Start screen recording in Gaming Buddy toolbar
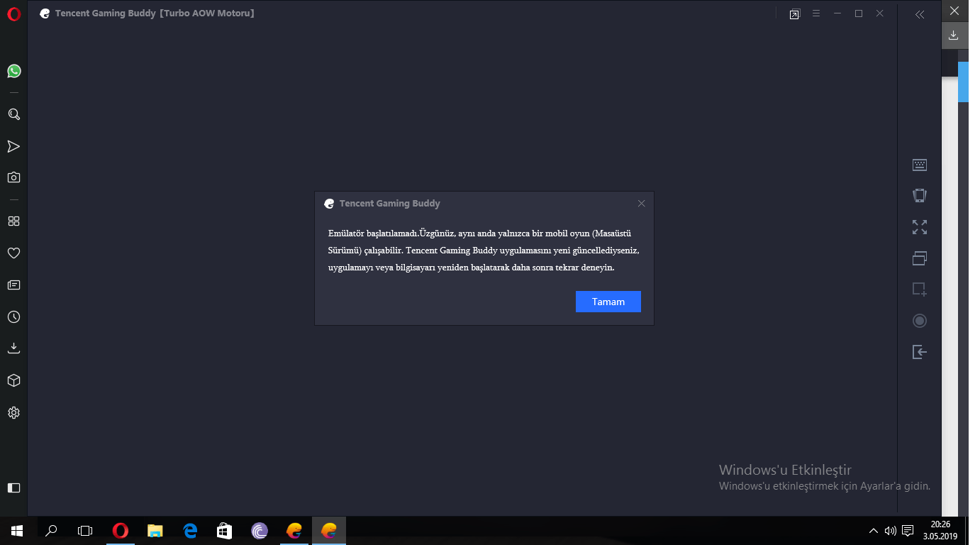 click(x=920, y=321)
